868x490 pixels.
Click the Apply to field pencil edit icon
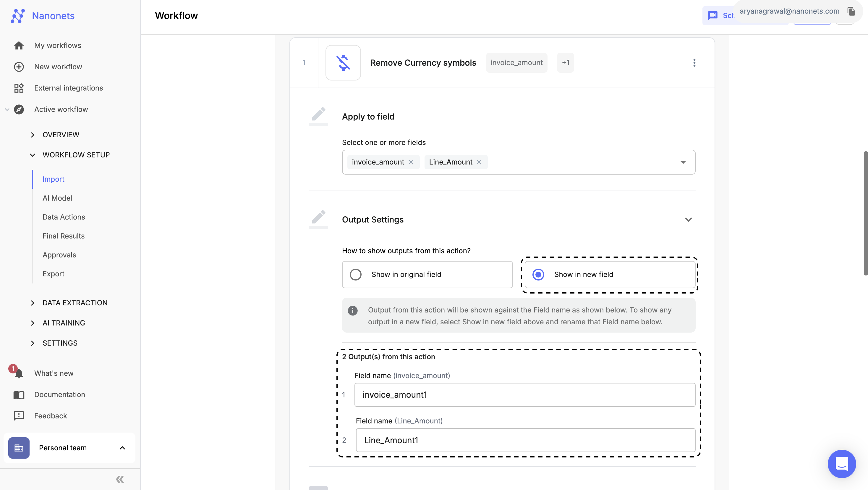point(318,115)
